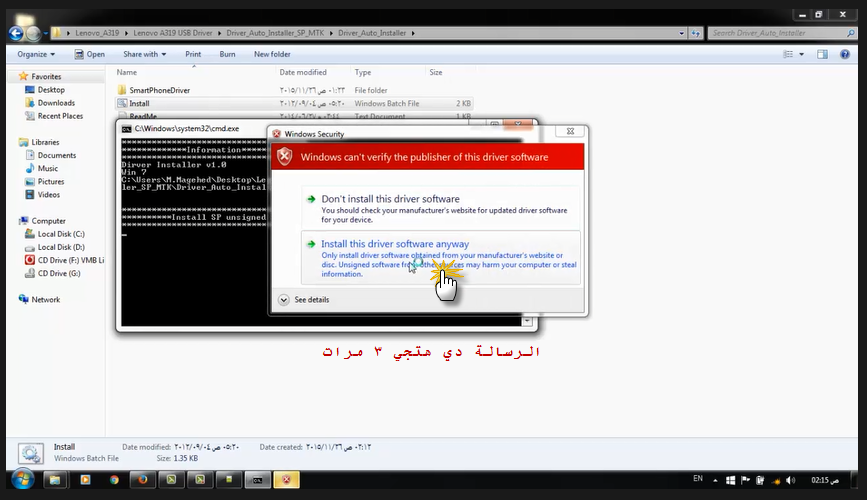Close the Windows Security dialog
Viewport: 867px width, 500px height.
pyautogui.click(x=570, y=131)
